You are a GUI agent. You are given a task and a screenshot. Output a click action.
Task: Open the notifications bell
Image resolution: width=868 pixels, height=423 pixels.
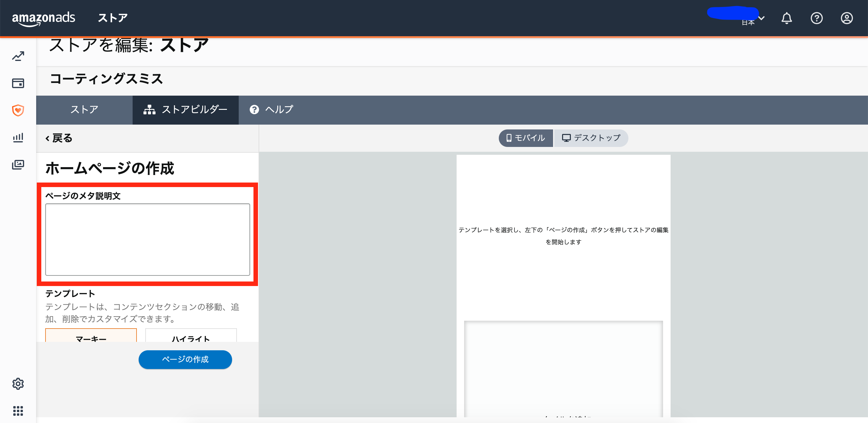tap(786, 18)
